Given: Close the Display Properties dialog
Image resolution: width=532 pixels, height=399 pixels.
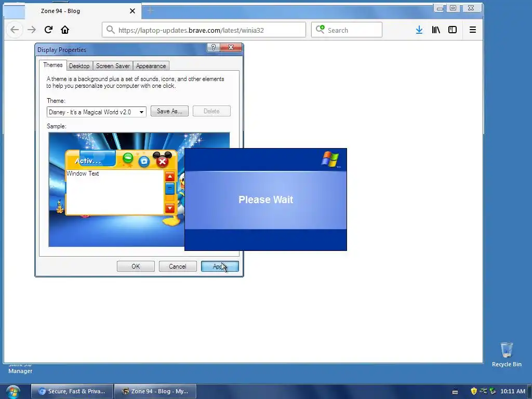Looking at the screenshot, I should (x=231, y=47).
